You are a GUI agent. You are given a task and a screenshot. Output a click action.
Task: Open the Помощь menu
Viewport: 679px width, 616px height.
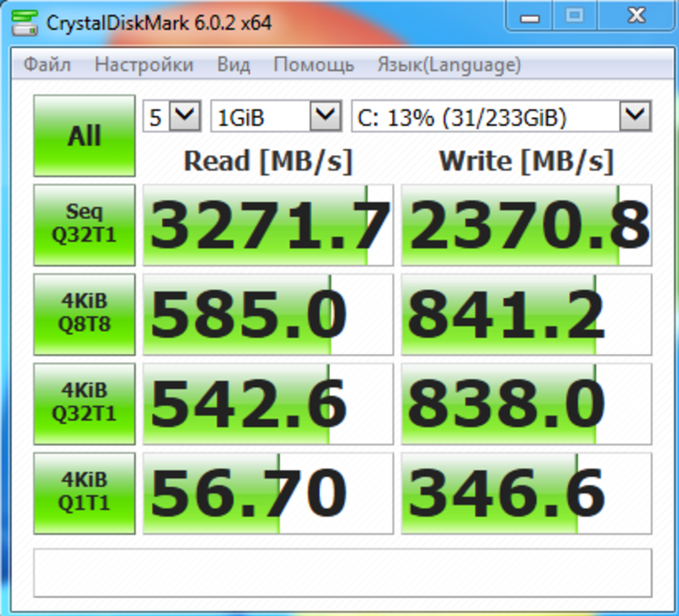pos(313,64)
